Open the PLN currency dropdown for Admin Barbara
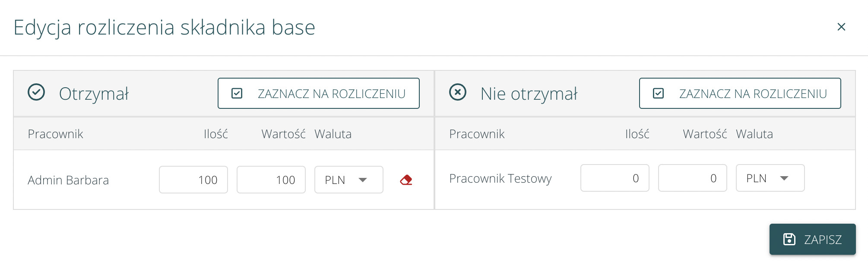 pos(348,180)
